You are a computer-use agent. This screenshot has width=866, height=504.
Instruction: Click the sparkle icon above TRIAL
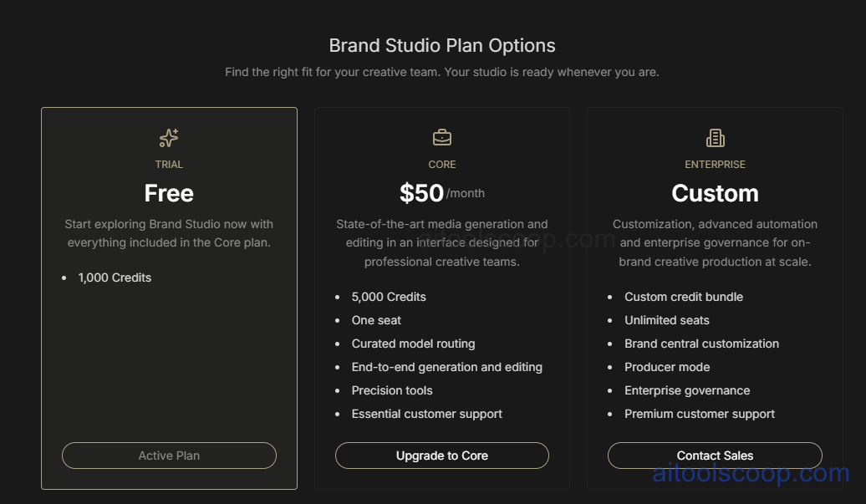pos(169,137)
